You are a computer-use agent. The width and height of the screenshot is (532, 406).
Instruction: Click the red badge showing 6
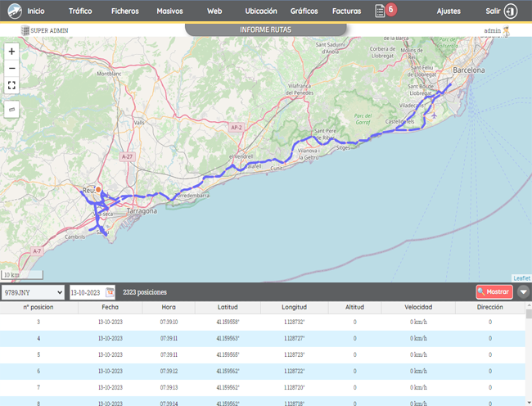coord(390,9)
